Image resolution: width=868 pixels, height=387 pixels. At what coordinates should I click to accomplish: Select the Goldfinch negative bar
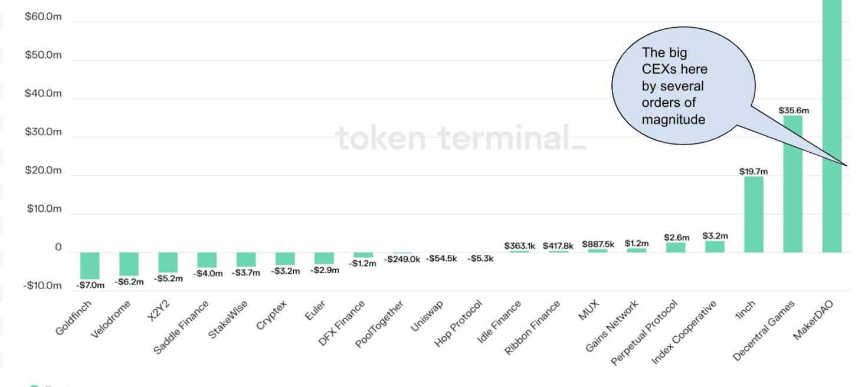90,265
